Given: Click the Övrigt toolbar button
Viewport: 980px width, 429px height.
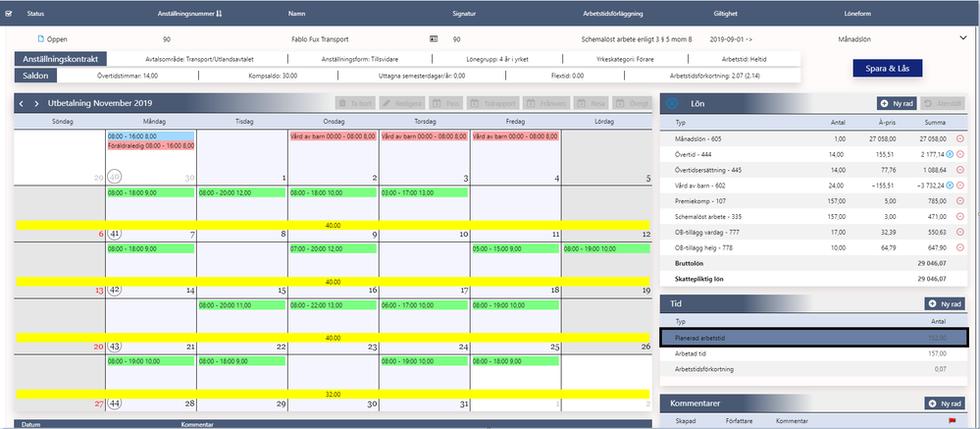Looking at the screenshot, I should pyautogui.click(x=631, y=103).
